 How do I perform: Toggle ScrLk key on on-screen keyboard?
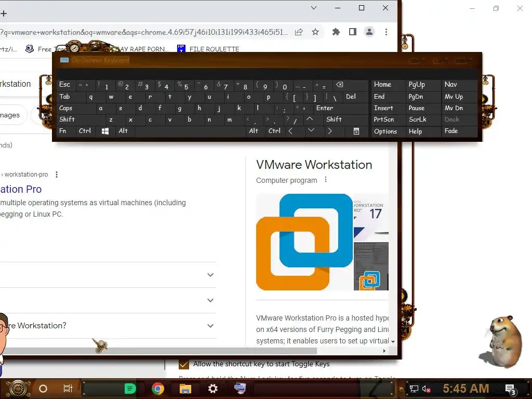[422, 119]
